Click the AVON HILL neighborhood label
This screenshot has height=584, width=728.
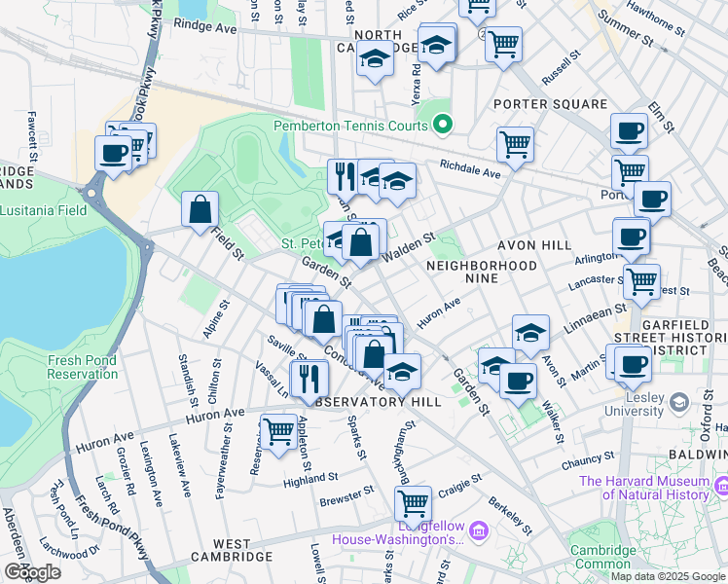click(x=534, y=245)
